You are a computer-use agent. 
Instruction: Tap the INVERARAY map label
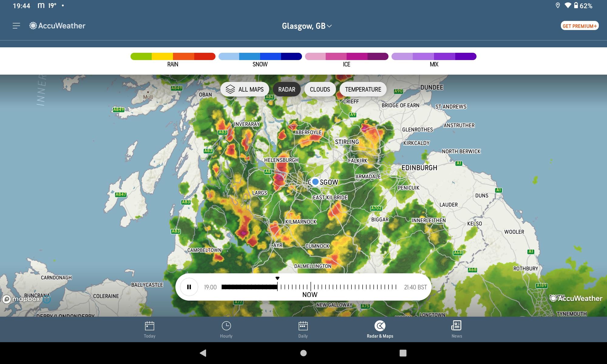tap(247, 124)
